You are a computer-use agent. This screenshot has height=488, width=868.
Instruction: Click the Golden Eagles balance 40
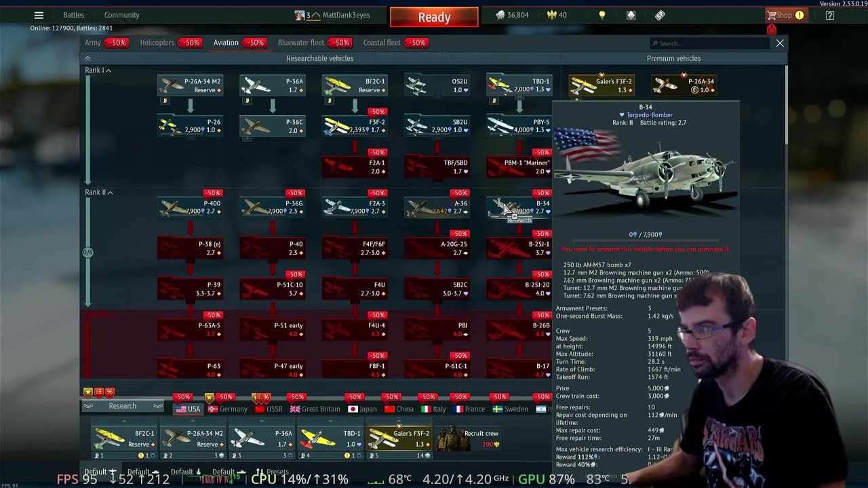point(557,15)
